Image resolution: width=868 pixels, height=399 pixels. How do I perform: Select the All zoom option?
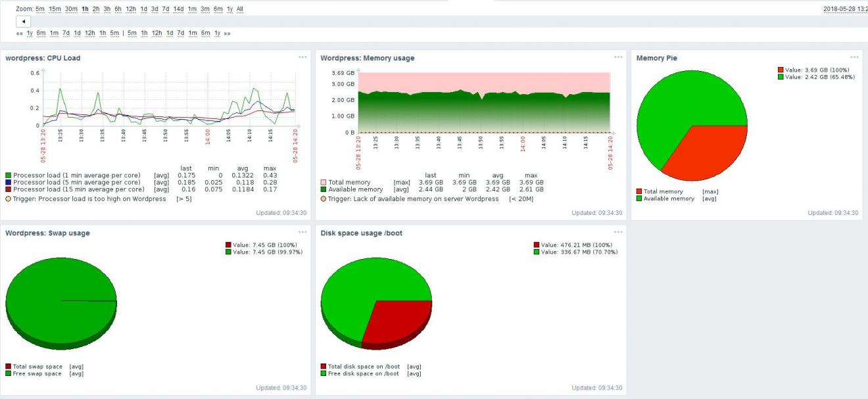point(239,9)
